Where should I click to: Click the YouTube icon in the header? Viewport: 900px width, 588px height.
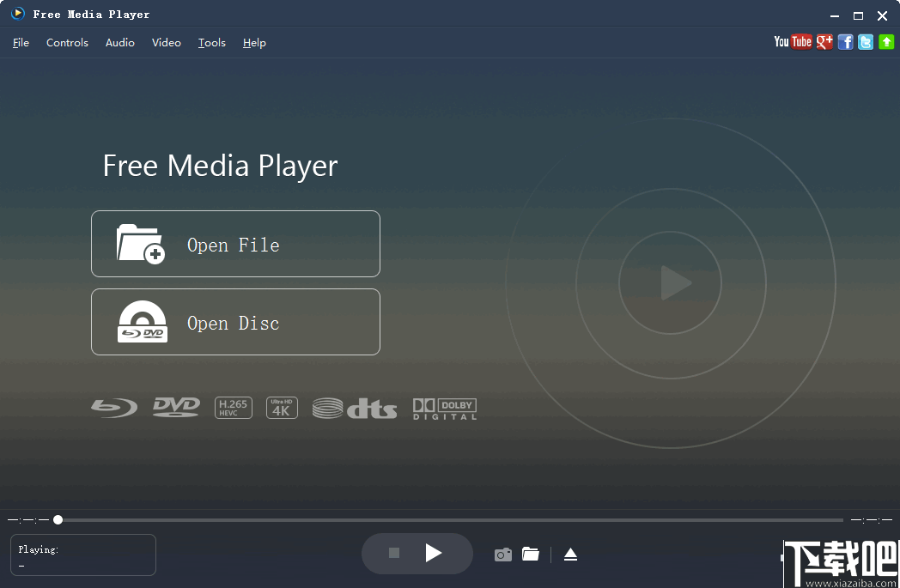point(792,42)
